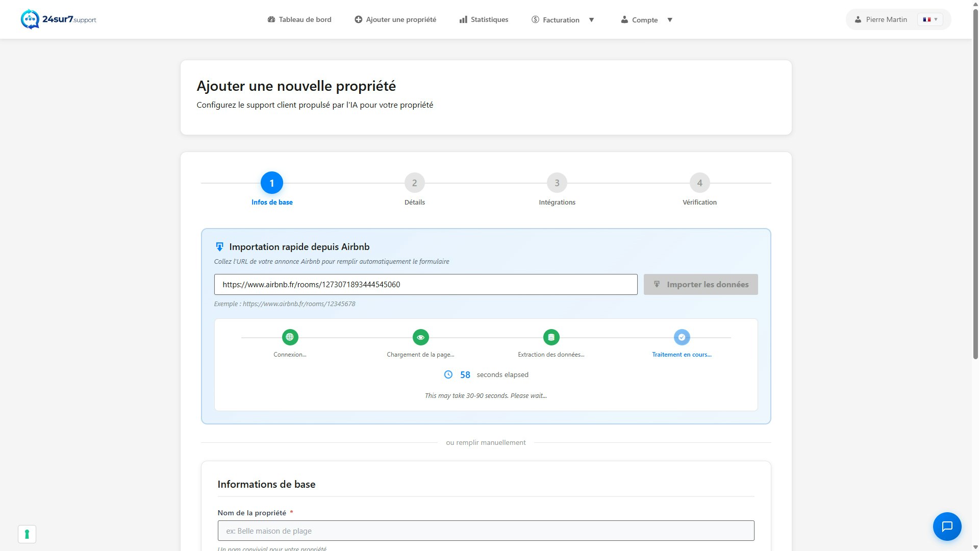The width and height of the screenshot is (980, 551).
Task: Go to step 2 Détails circle
Action: click(x=414, y=183)
